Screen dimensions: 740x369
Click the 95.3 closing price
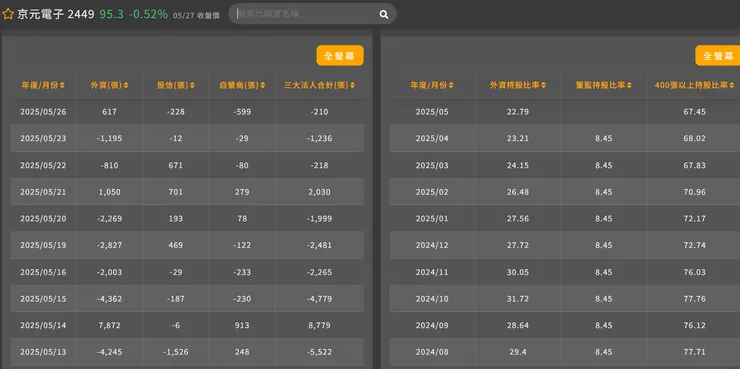pos(111,14)
